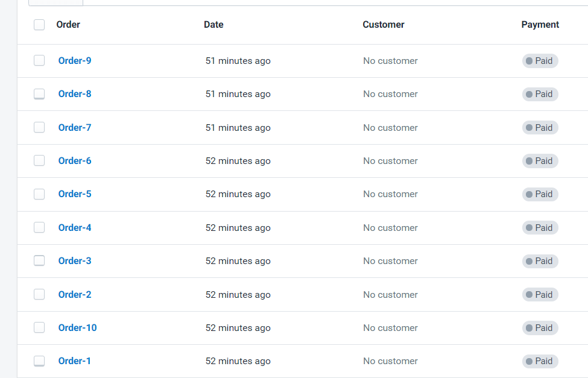588x378 pixels.
Task: Go to Order-10
Action: (x=77, y=328)
